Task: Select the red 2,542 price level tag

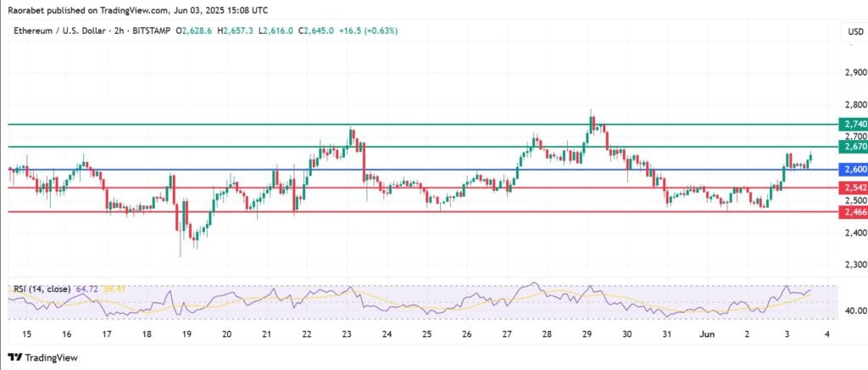Action: 854,187
